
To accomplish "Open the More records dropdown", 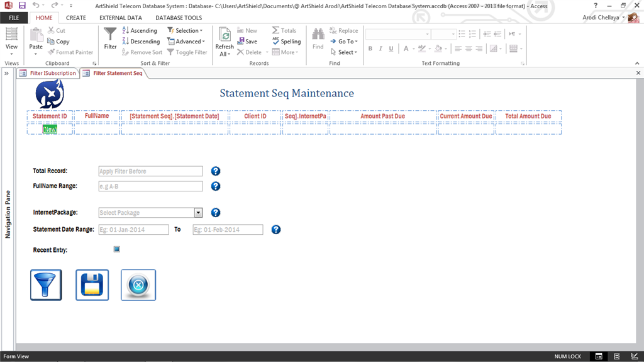I will click(285, 52).
